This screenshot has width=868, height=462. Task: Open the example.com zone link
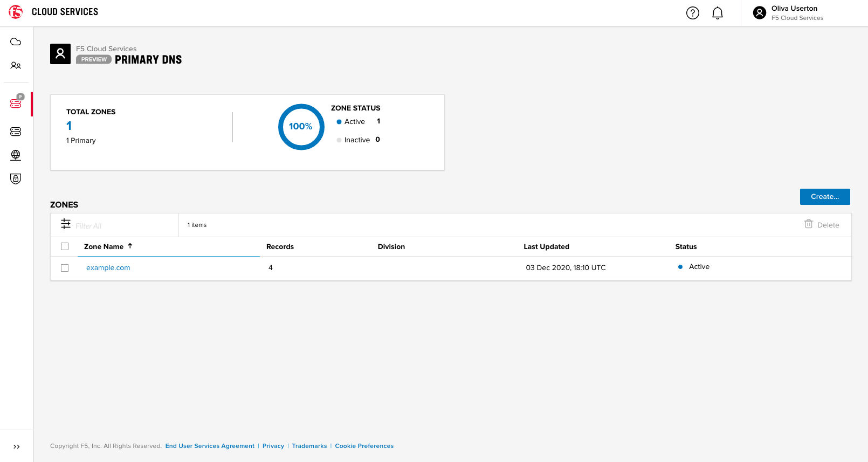(x=108, y=268)
